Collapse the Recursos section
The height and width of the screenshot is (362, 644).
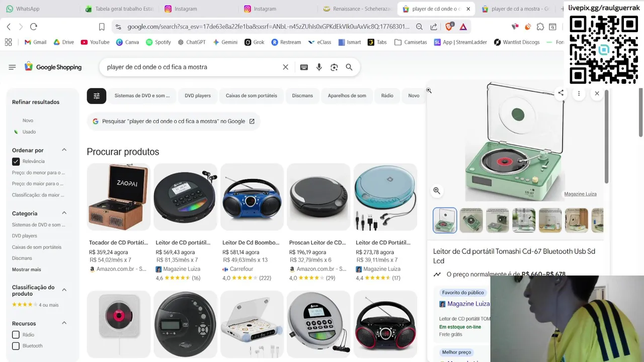point(64,323)
